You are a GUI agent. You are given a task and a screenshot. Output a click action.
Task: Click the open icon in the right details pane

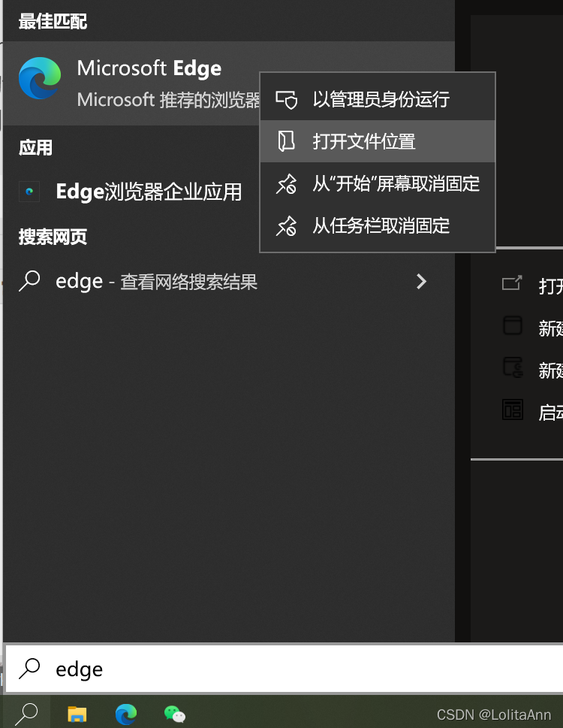pos(512,283)
